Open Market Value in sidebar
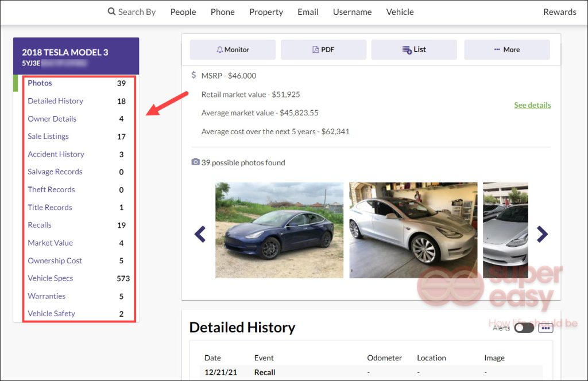This screenshot has width=588, height=381. (x=51, y=243)
